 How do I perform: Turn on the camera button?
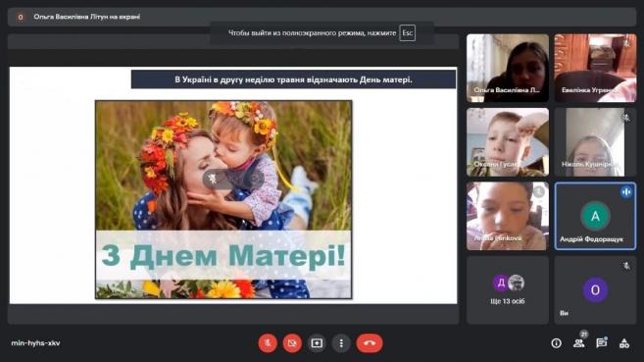pos(292,343)
